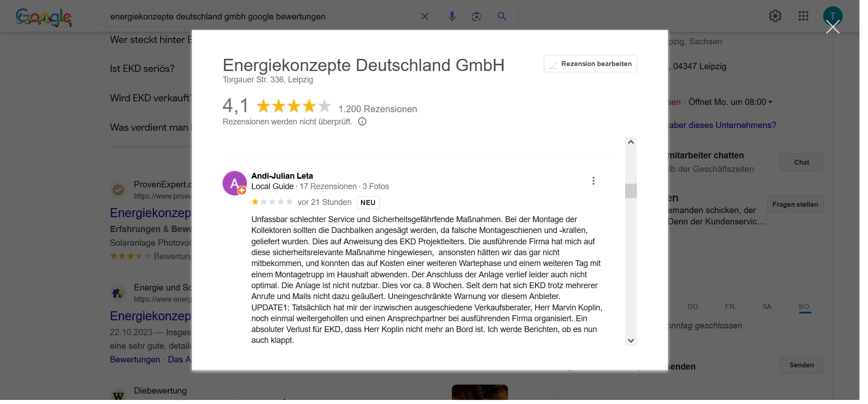The image size is (868, 404).
Task: Click the ProvenExpert result favicon
Action: (118, 190)
